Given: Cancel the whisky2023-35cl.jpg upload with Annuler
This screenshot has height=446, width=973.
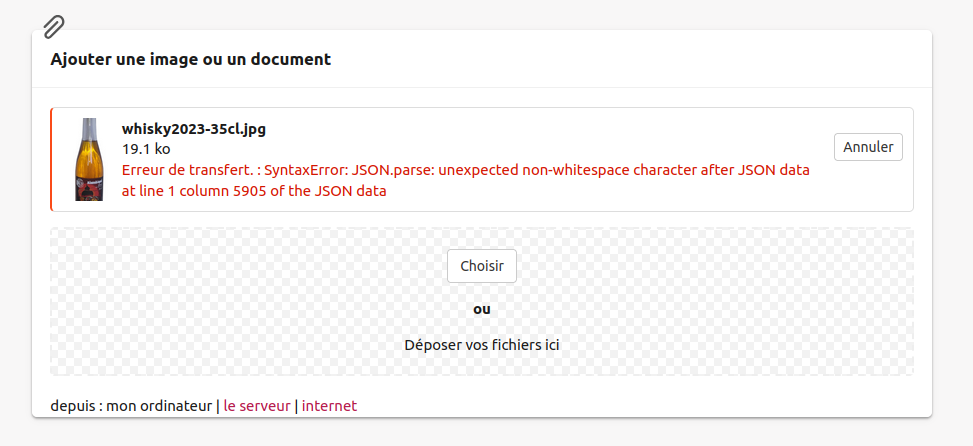Looking at the screenshot, I should coord(868,147).
